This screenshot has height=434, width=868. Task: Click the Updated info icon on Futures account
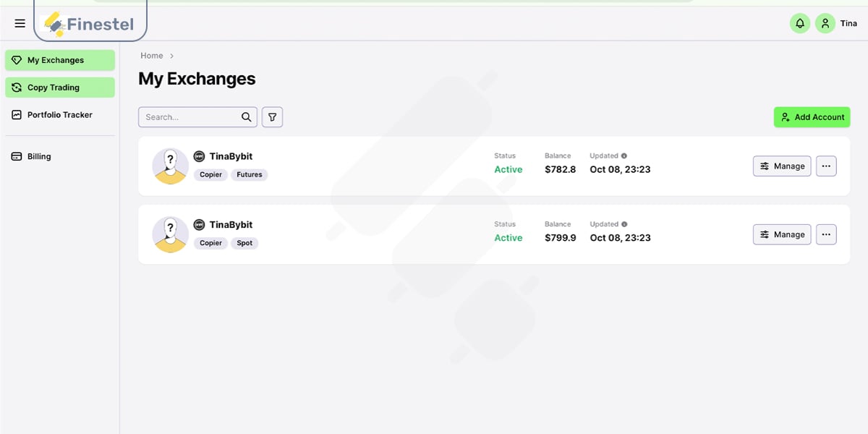[624, 156]
